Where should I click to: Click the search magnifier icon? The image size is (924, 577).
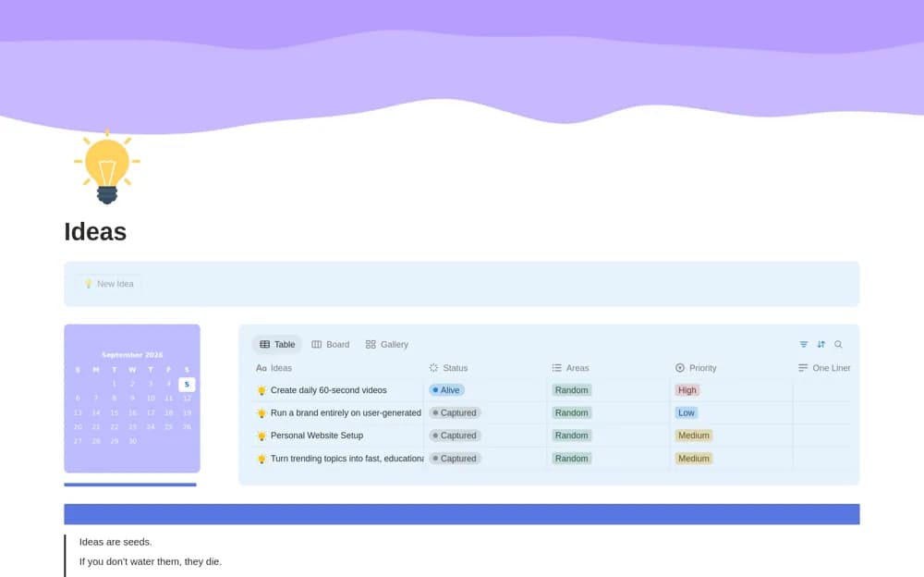838,345
